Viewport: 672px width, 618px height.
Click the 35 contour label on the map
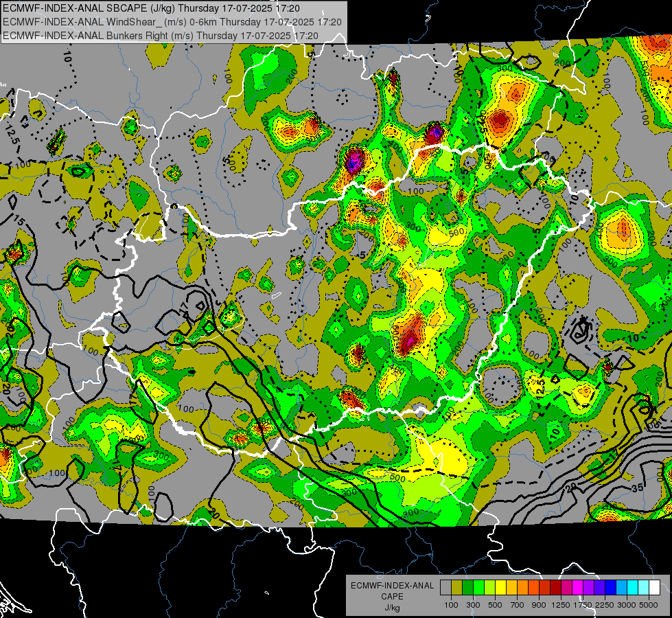tap(638, 488)
